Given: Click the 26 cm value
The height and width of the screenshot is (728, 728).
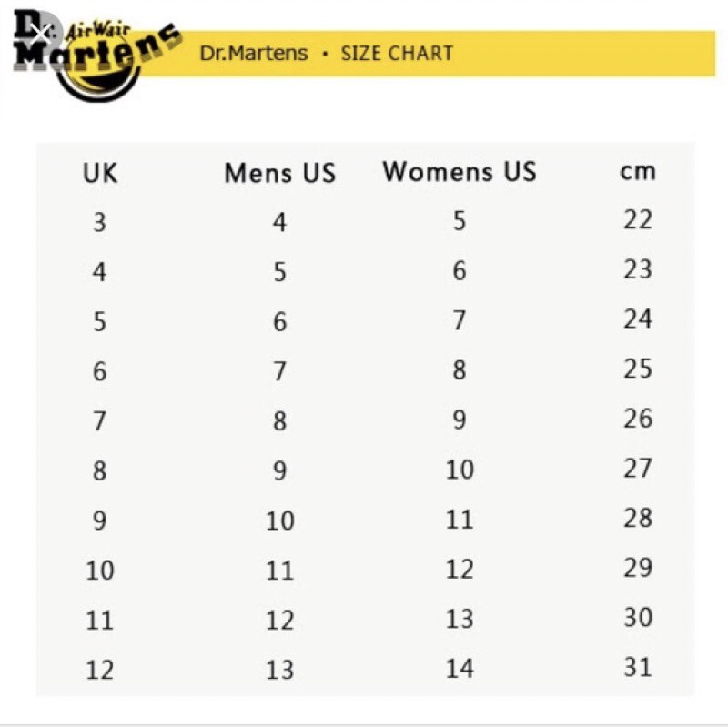Looking at the screenshot, I should pos(638,419).
